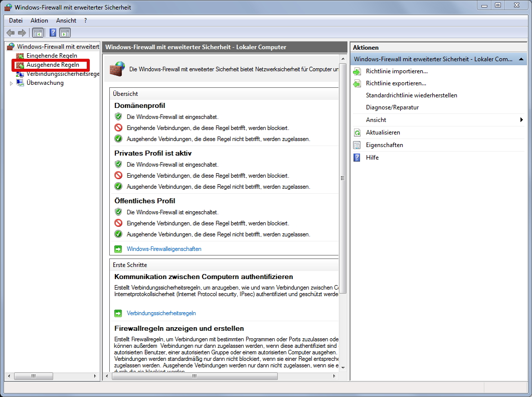Click the tree pane scroll left arrow
Viewport: 532px width, 397px height.
pos(9,376)
